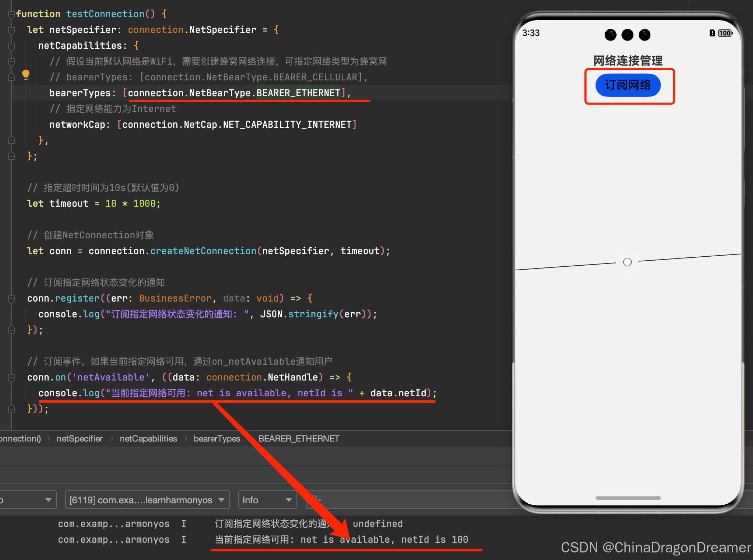Click the middle camera cutout dot

pyautogui.click(x=627, y=35)
